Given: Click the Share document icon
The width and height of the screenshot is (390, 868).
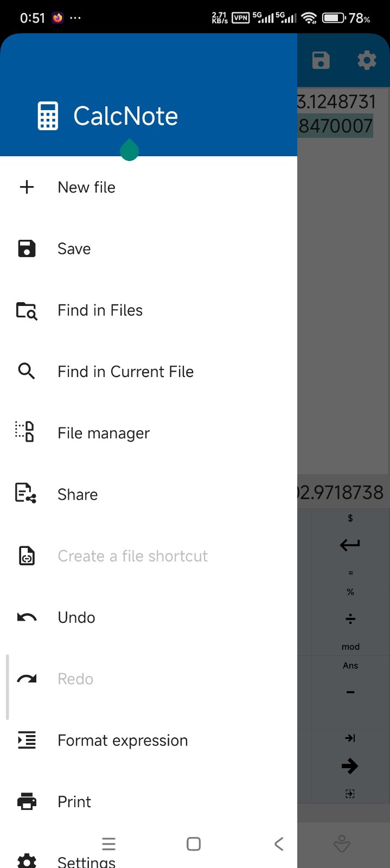Looking at the screenshot, I should point(26,494).
